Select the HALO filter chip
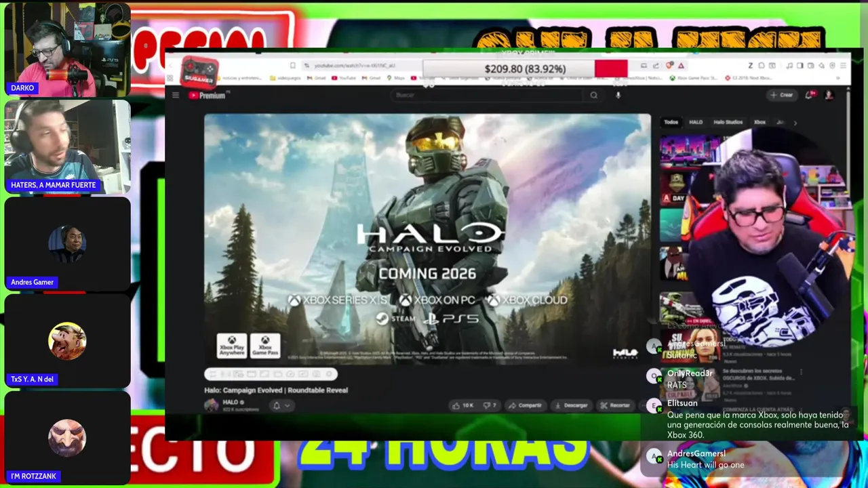The image size is (868, 488). [x=696, y=122]
